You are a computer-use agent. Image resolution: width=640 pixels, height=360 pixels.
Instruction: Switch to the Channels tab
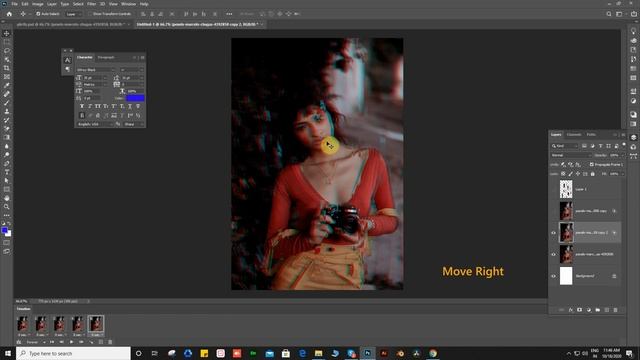click(x=574, y=135)
